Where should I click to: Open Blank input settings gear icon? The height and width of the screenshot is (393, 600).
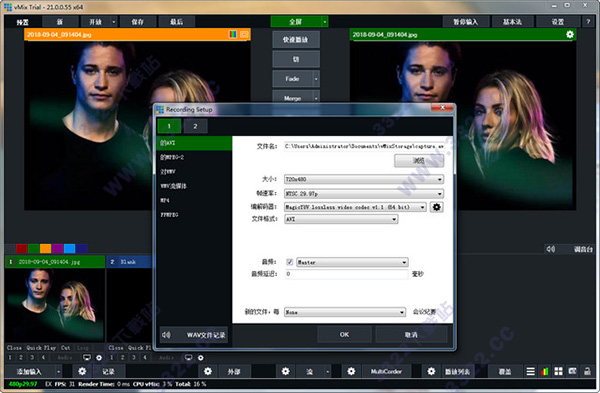click(201, 357)
